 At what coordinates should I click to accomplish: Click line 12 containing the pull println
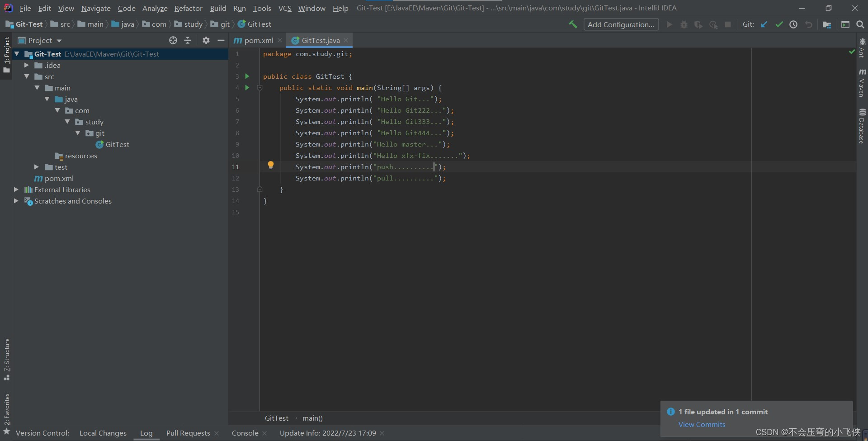[370, 178]
